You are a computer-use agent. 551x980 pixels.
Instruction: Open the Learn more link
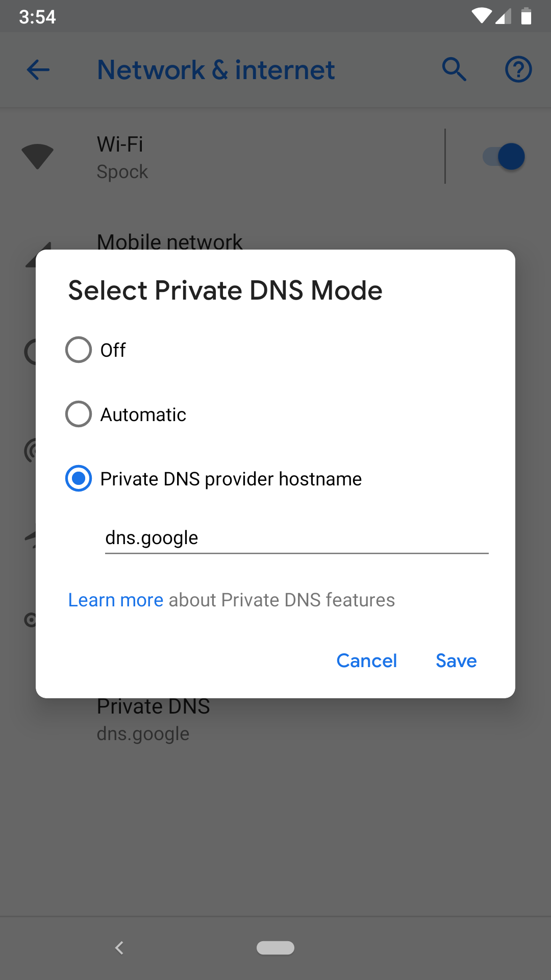coord(116,600)
